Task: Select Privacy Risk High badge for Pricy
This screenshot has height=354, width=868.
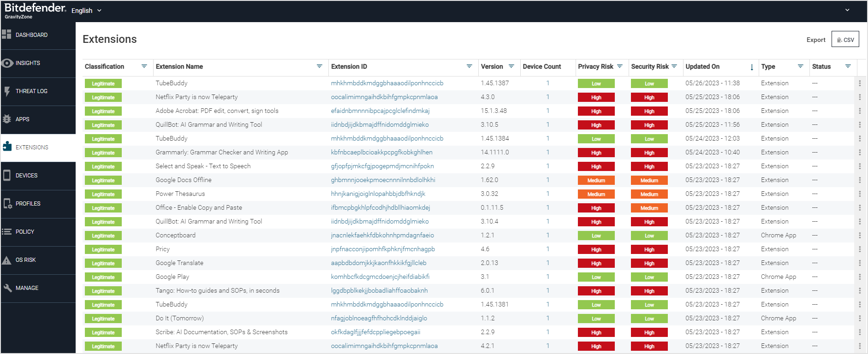Action: [596, 249]
